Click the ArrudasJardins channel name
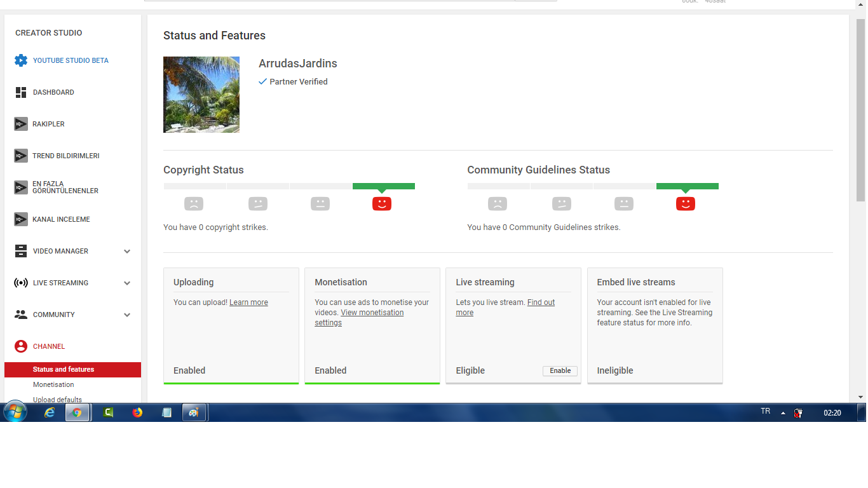868x488 pixels. point(298,64)
